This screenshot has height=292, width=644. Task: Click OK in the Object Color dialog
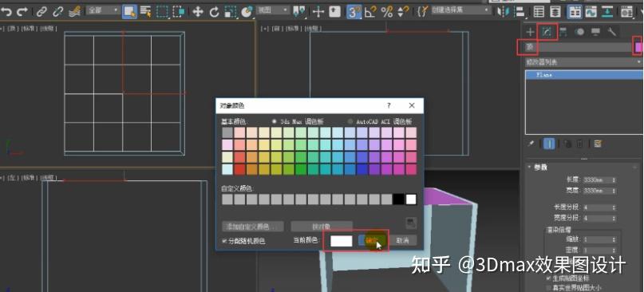click(372, 241)
